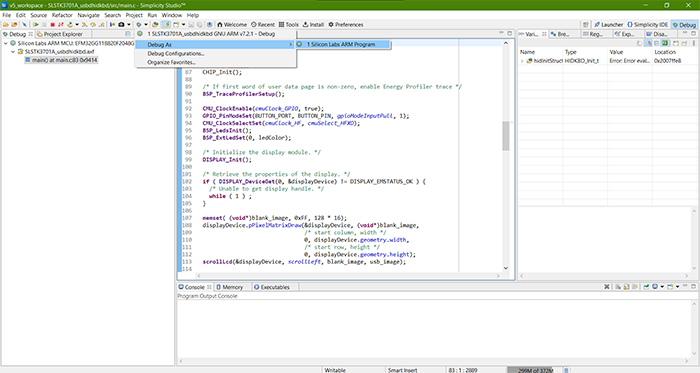Open the Variables view menu (vertical dots)
The height and width of the screenshot is (373, 700).
point(694,43)
